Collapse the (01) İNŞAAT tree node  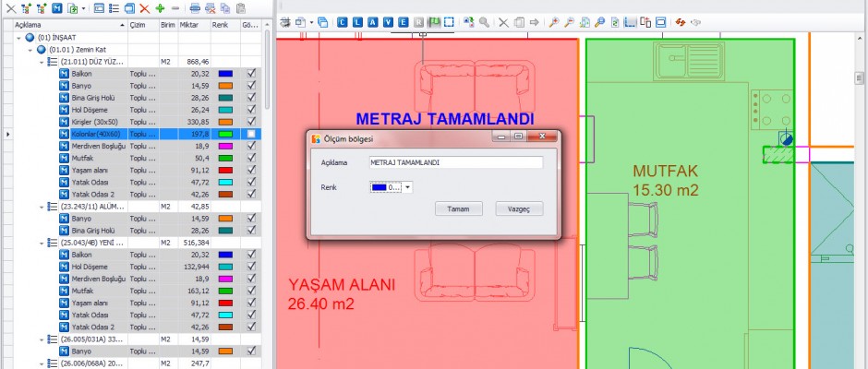[19, 38]
